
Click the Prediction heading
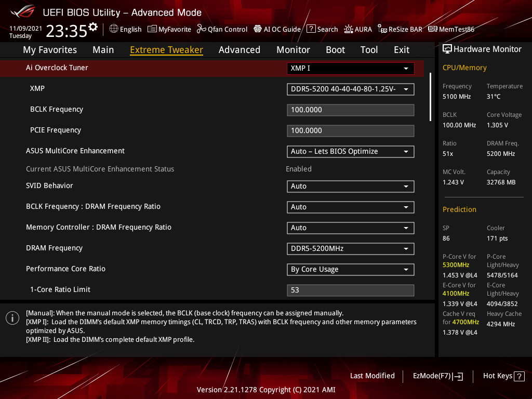click(459, 210)
